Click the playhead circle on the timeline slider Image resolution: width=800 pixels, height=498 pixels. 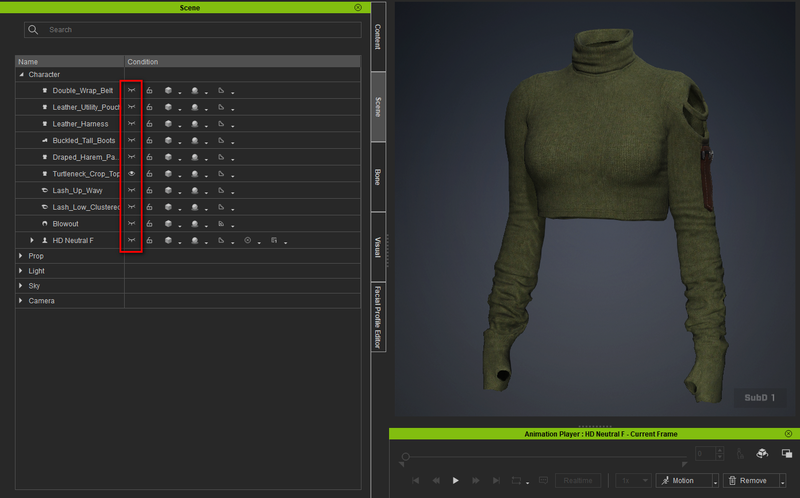pyautogui.click(x=406, y=457)
